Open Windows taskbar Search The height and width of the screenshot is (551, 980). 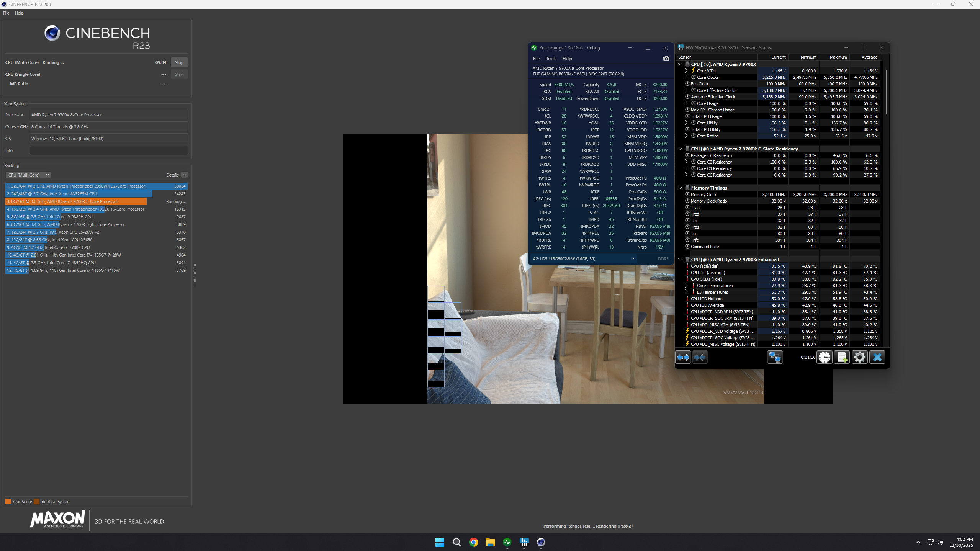point(456,542)
